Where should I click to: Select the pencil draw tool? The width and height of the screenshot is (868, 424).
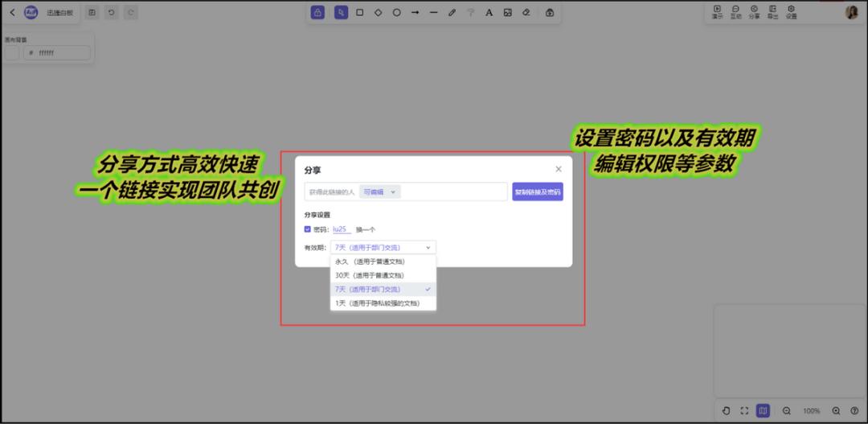452,12
